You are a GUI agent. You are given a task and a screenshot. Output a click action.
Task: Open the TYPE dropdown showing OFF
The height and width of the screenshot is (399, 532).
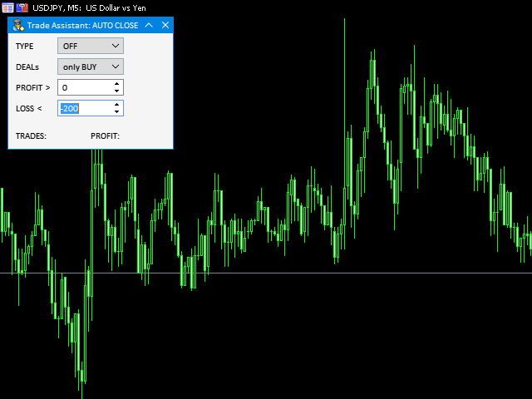point(90,46)
